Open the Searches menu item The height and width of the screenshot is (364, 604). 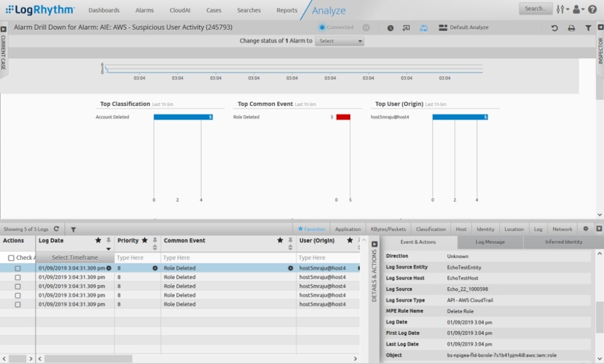(249, 10)
